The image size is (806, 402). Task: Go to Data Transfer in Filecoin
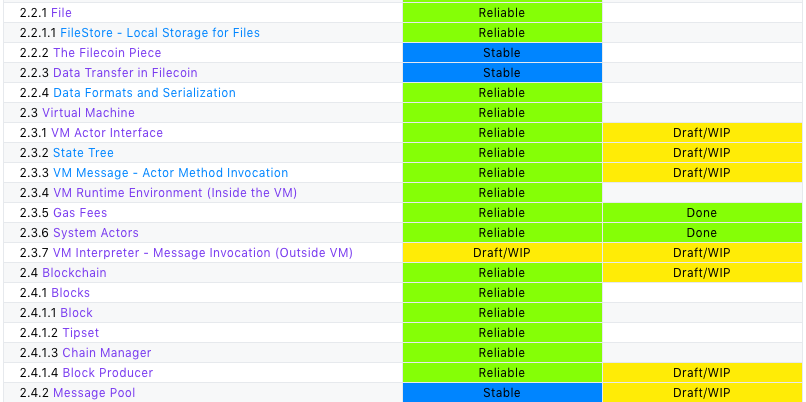coord(125,73)
